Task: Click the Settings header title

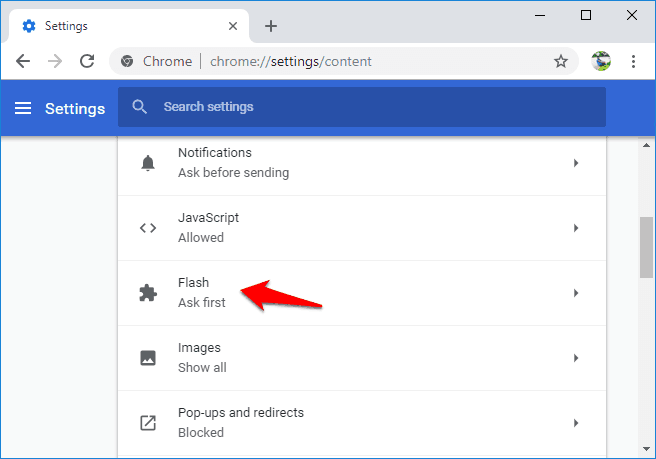Action: point(75,109)
